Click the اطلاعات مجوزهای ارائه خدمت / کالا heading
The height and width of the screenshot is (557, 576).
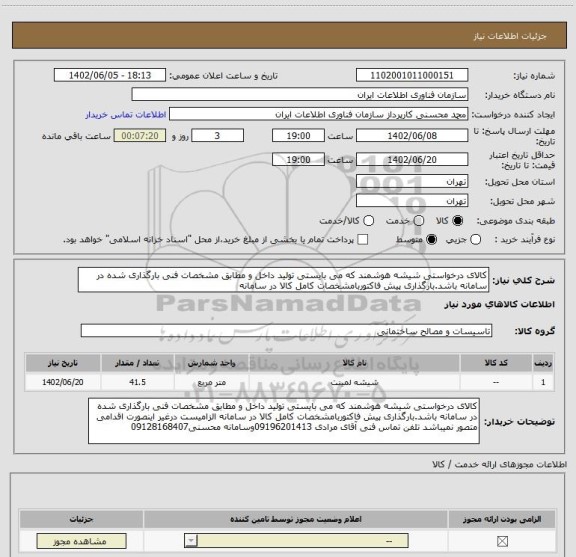[500, 464]
